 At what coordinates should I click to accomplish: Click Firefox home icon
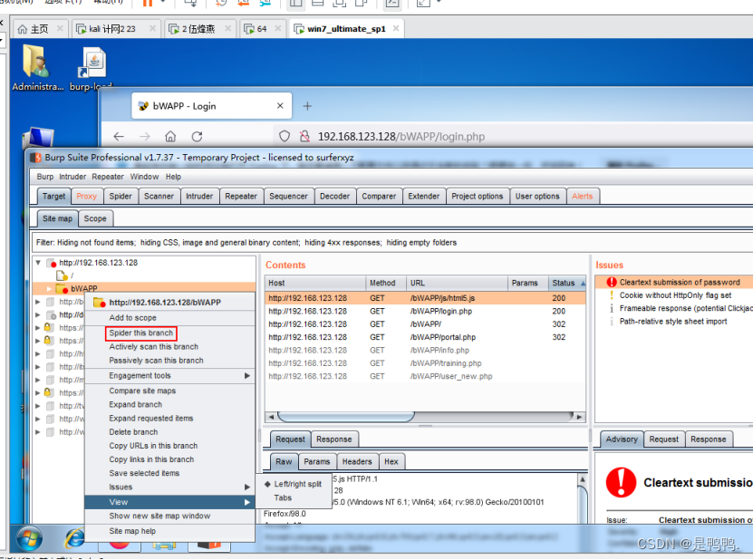tap(170, 137)
